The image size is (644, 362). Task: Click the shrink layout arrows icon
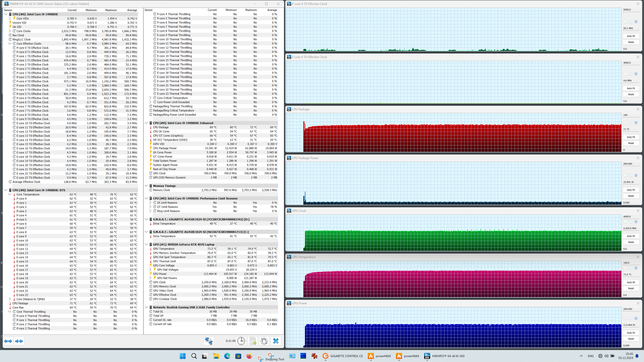(x=19, y=341)
